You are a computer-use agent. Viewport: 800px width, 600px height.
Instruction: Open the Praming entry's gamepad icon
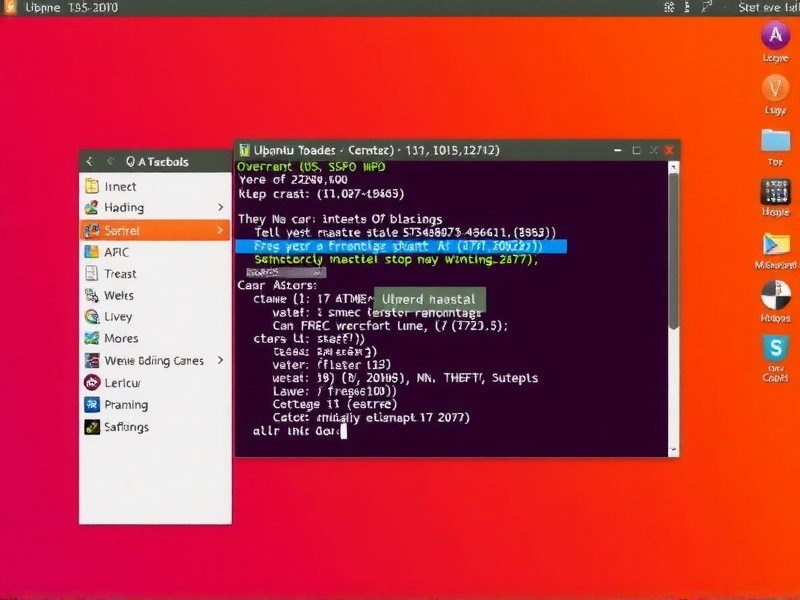coord(91,405)
